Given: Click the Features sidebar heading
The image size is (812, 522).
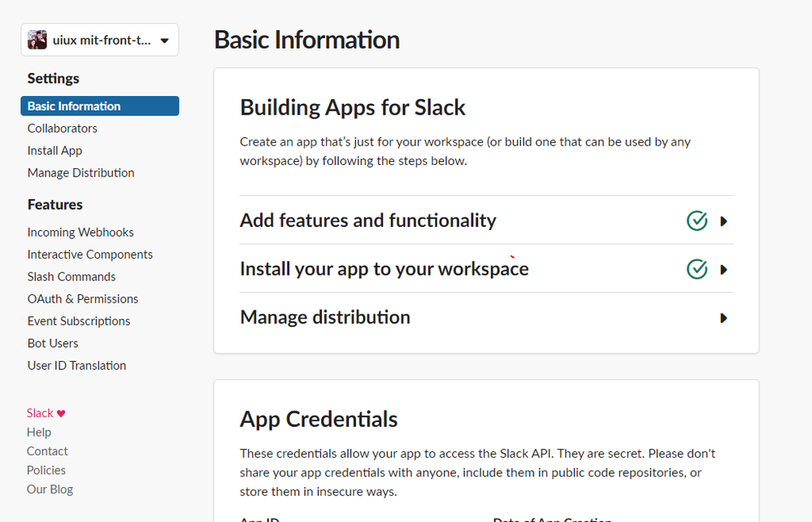Looking at the screenshot, I should [55, 205].
